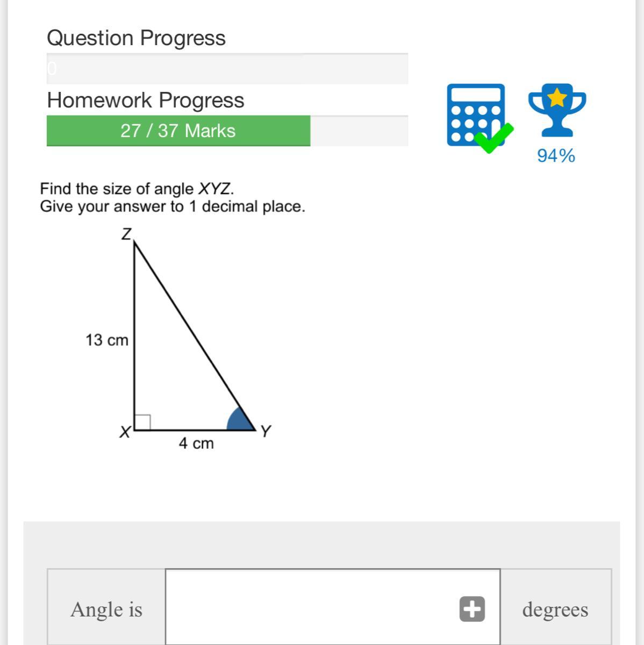
Task: Click the 94% score text
Action: tap(556, 156)
